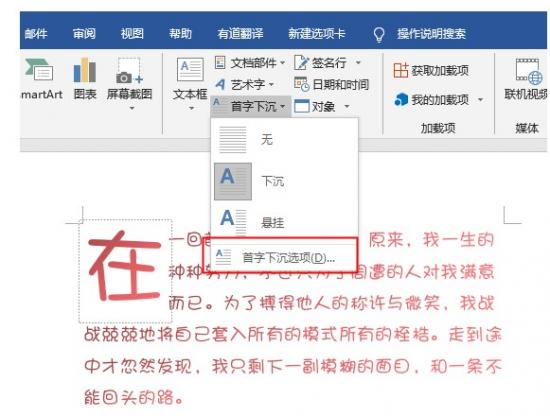Click the 对象 object icon
This screenshot has height=416, width=550.
[x=302, y=106]
